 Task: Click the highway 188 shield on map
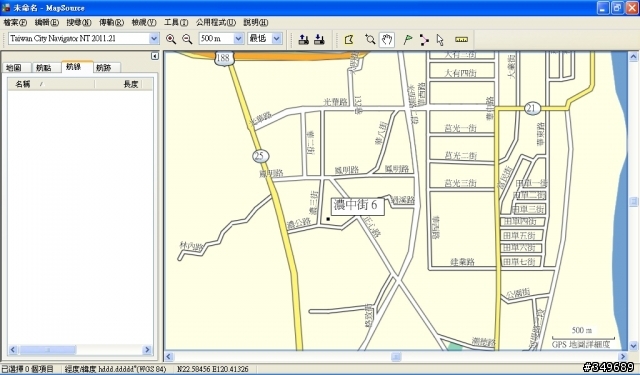224,58
